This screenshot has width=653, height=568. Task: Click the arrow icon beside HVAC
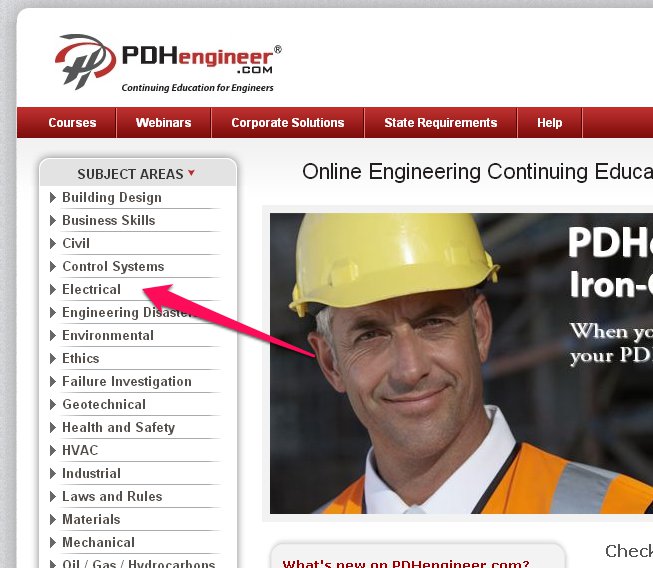53,450
